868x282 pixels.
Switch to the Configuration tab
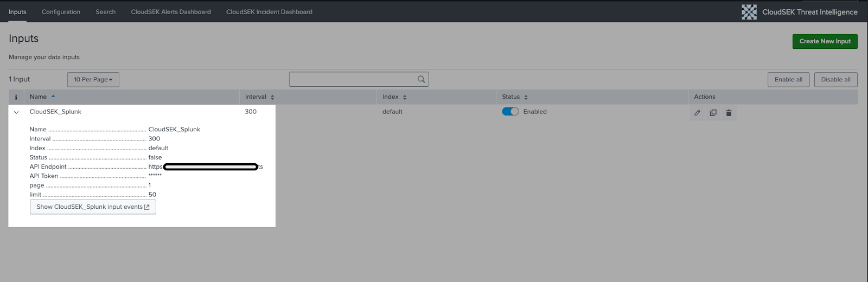click(61, 12)
